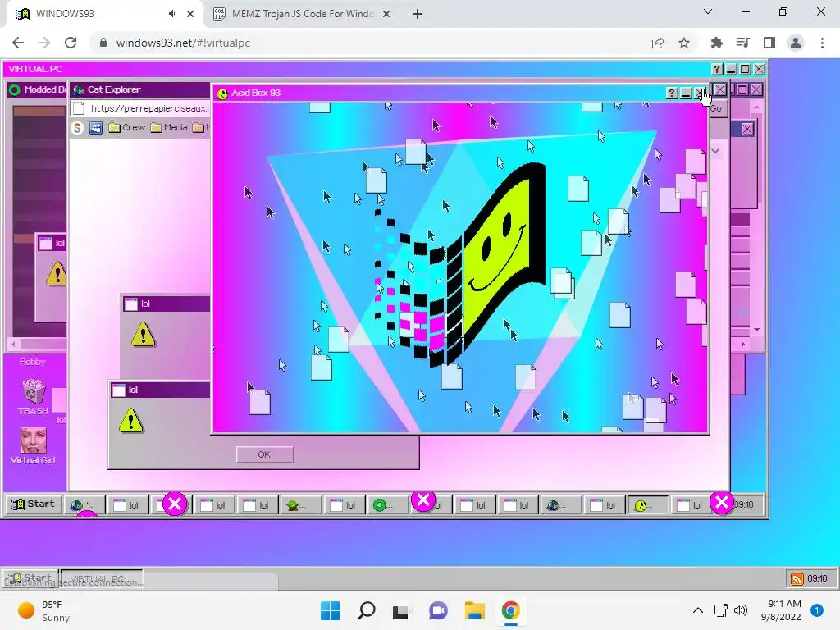The height and width of the screenshot is (630, 840).
Task: Focus the Cat Explorer URL field
Action: tap(150, 108)
